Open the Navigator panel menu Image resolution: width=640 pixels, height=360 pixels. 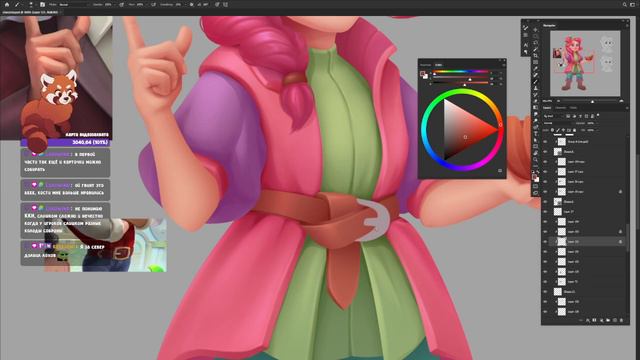point(627,25)
